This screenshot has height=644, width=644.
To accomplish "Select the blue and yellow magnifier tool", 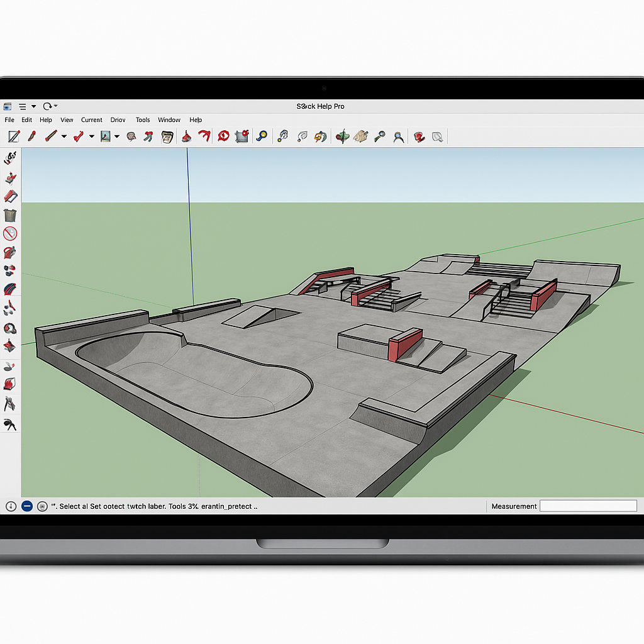I will (x=262, y=136).
